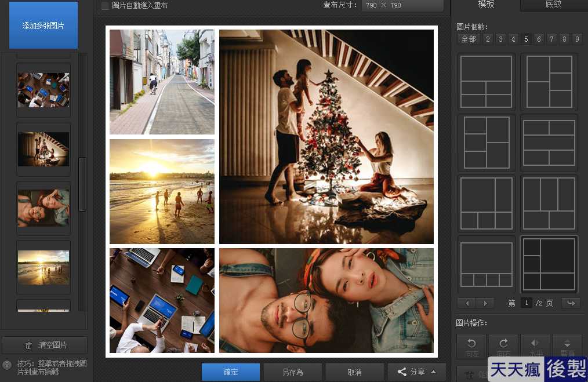The image size is (588, 382).
Task: Open the 畫布尺寸 790 × 790 selector
Action: point(402,5)
